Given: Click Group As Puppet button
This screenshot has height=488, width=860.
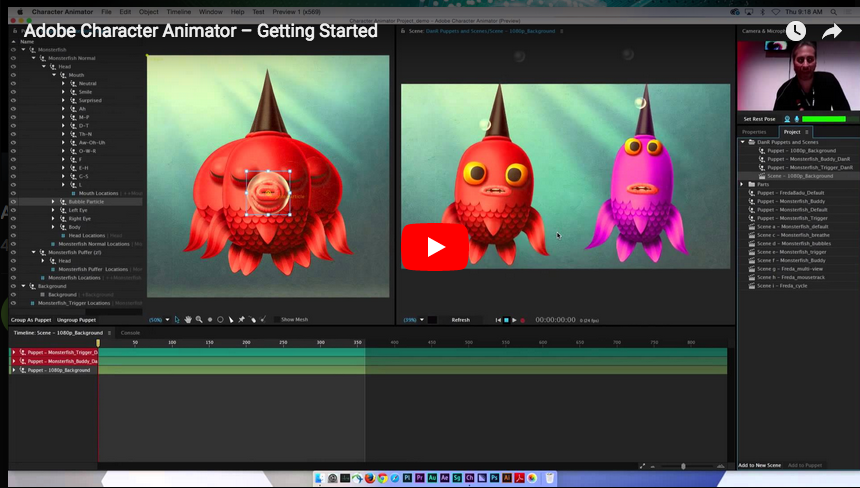Looking at the screenshot, I should 31,320.
